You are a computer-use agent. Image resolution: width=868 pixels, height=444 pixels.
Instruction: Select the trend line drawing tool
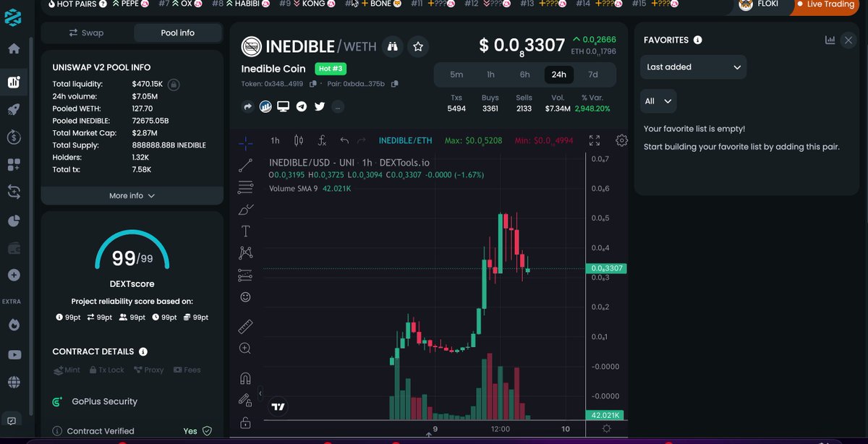(245, 166)
